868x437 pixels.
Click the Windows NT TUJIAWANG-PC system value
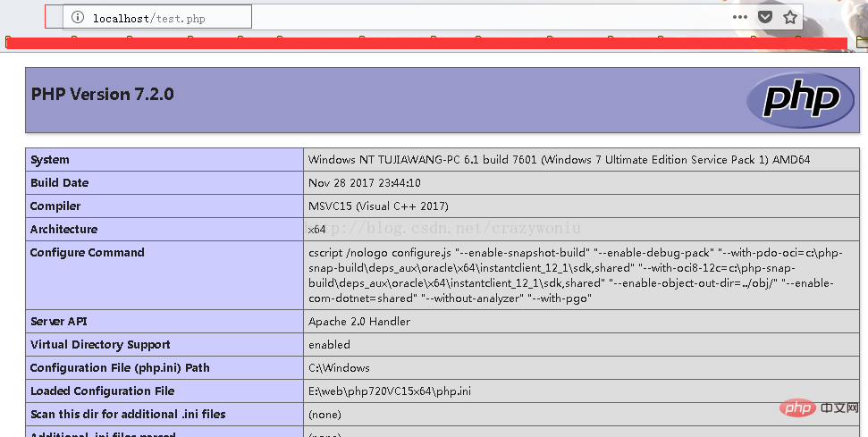pos(559,160)
